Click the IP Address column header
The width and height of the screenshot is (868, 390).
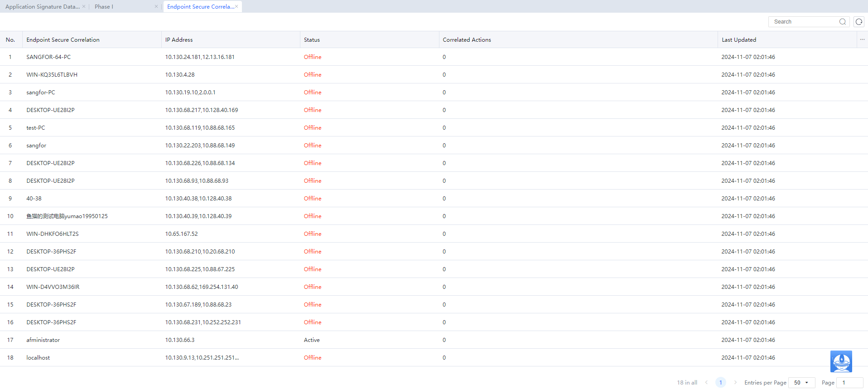point(179,40)
